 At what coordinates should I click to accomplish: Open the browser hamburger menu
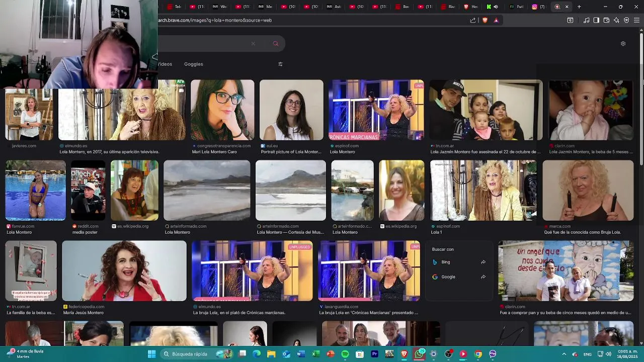[x=637, y=20]
